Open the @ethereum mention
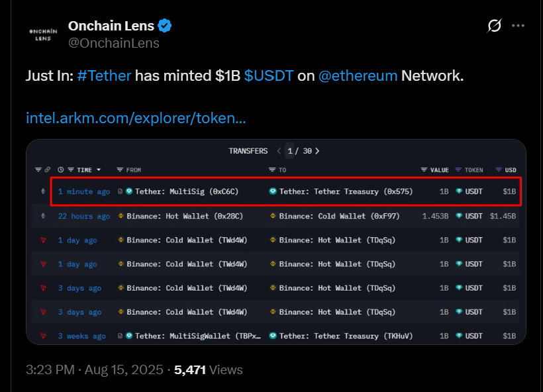Viewport: 543px width, 392px height. pyautogui.click(x=358, y=75)
